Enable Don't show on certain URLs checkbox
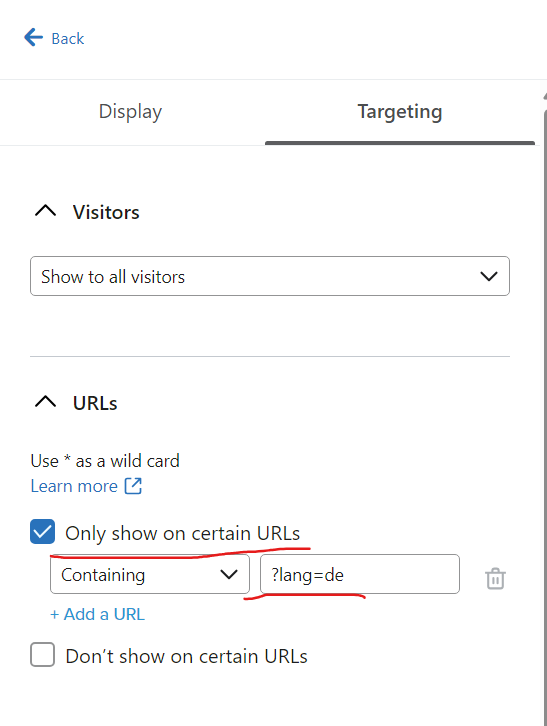 tap(42, 655)
